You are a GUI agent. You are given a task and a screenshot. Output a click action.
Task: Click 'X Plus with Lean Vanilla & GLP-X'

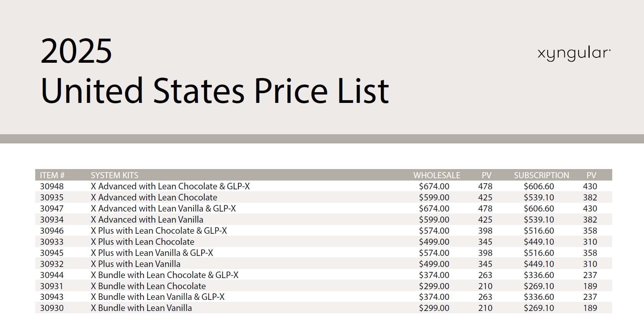(x=152, y=253)
